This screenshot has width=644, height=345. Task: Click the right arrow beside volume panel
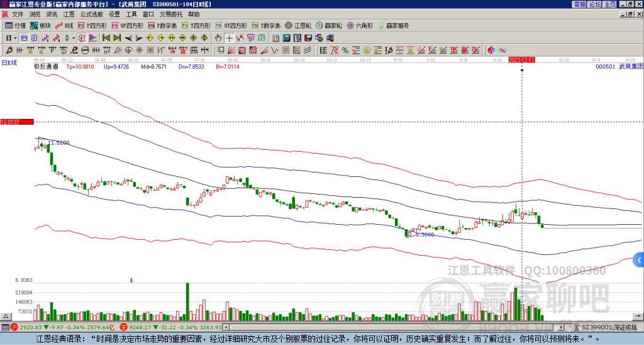[x=638, y=316]
